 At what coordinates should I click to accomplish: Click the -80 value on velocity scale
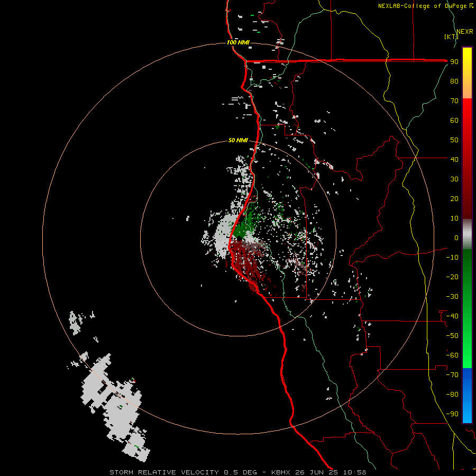452,395
